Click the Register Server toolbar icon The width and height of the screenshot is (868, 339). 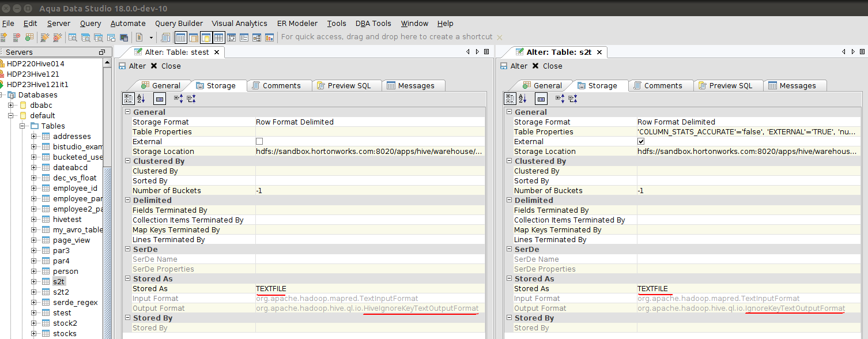(3, 37)
